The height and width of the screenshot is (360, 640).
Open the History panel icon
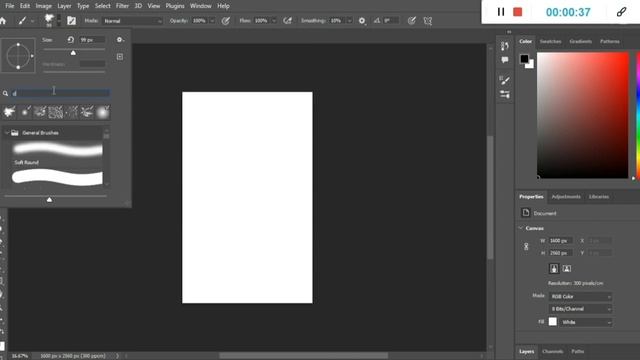[505, 46]
